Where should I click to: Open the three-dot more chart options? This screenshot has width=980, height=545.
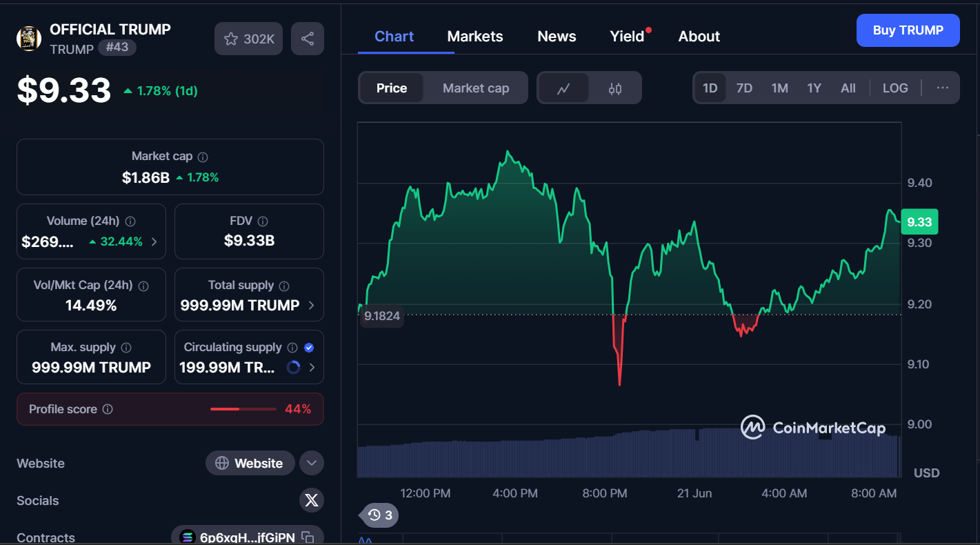(x=943, y=88)
